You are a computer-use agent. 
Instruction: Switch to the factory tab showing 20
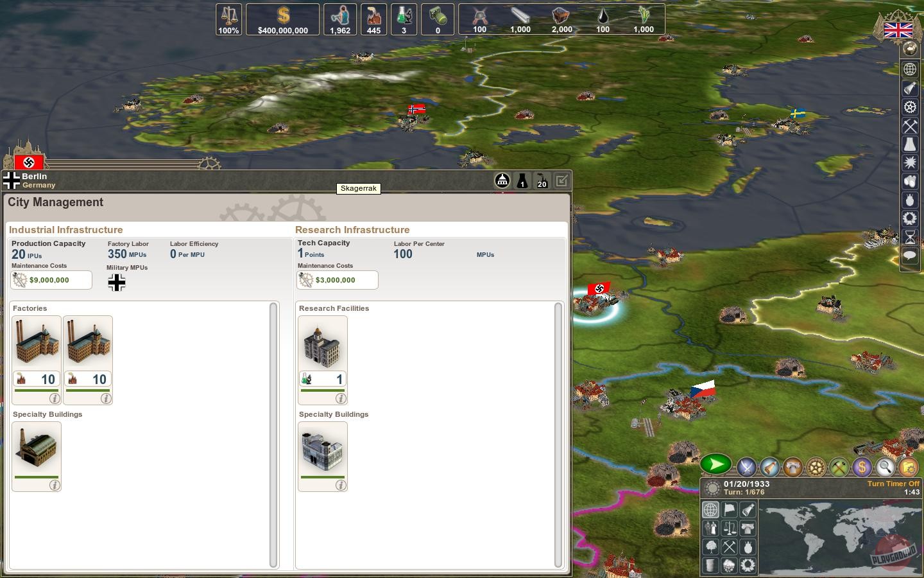(x=542, y=181)
